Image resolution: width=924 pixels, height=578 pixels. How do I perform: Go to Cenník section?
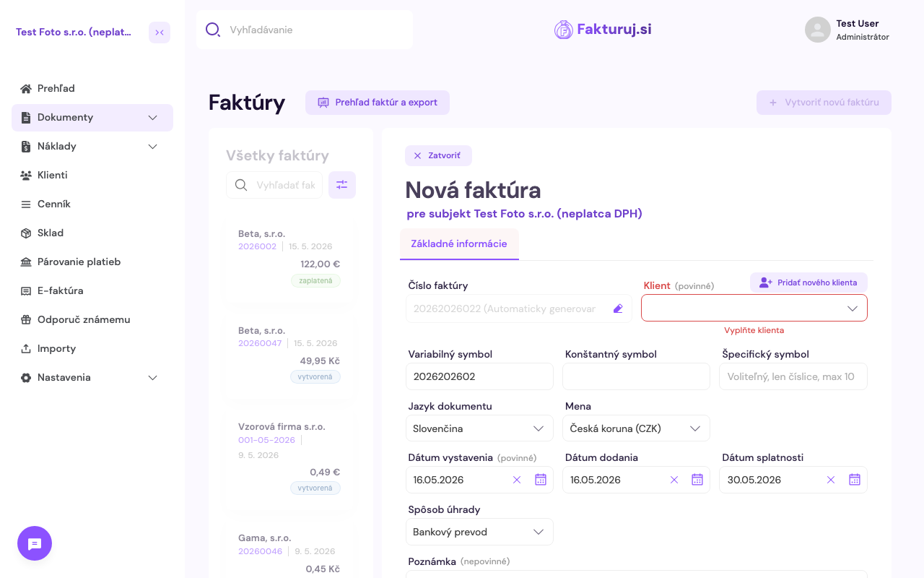pyautogui.click(x=92, y=204)
